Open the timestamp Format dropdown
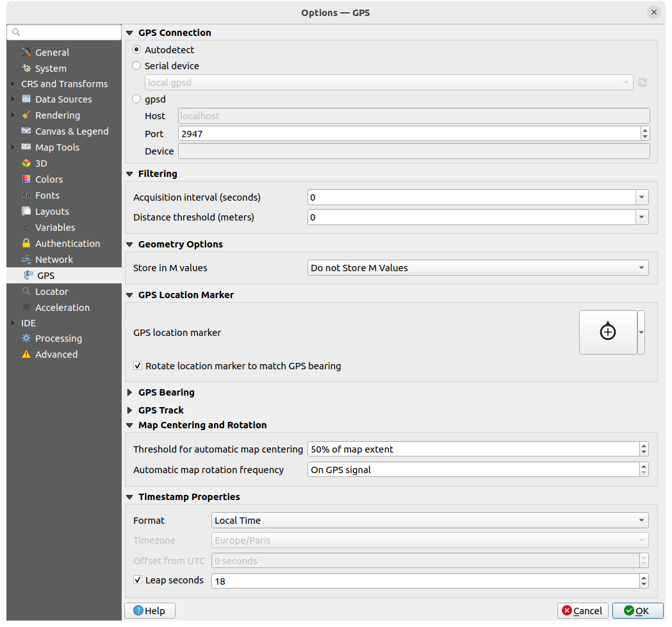 pyautogui.click(x=429, y=521)
